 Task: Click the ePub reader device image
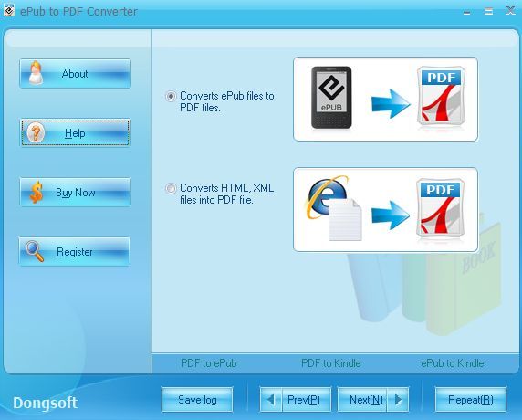(331, 98)
